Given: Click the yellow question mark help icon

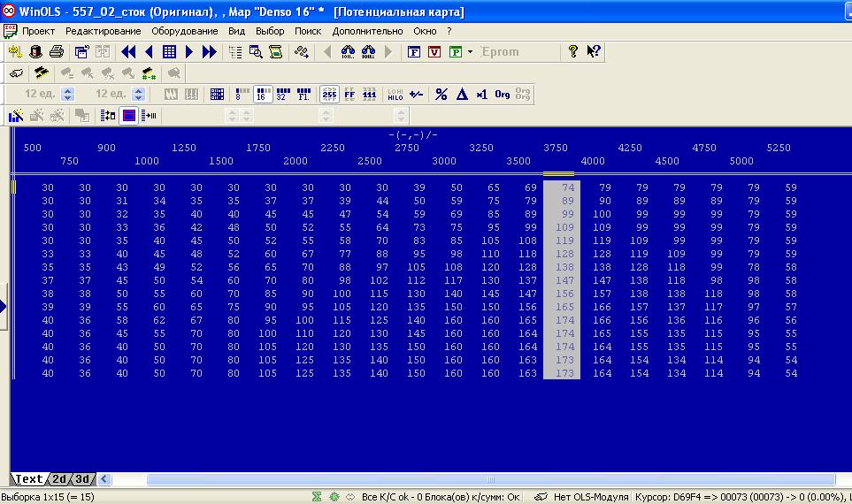Looking at the screenshot, I should coord(573,51).
